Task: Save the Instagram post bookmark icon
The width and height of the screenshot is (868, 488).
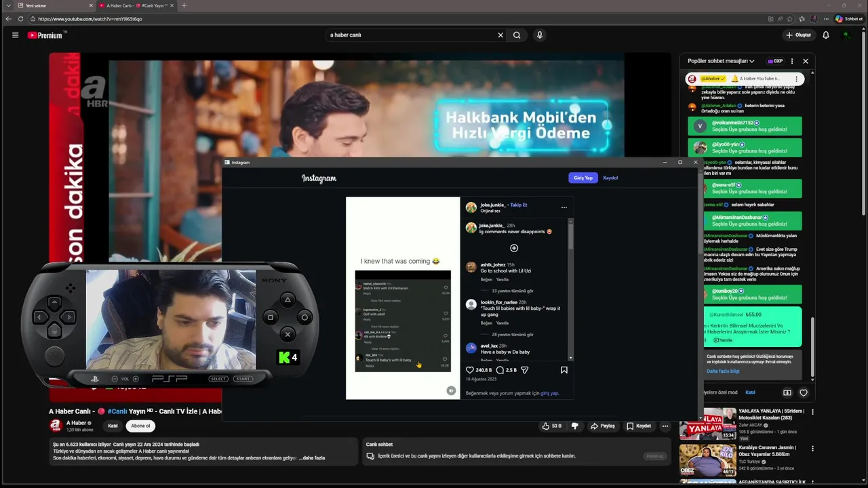Action: pyautogui.click(x=564, y=370)
